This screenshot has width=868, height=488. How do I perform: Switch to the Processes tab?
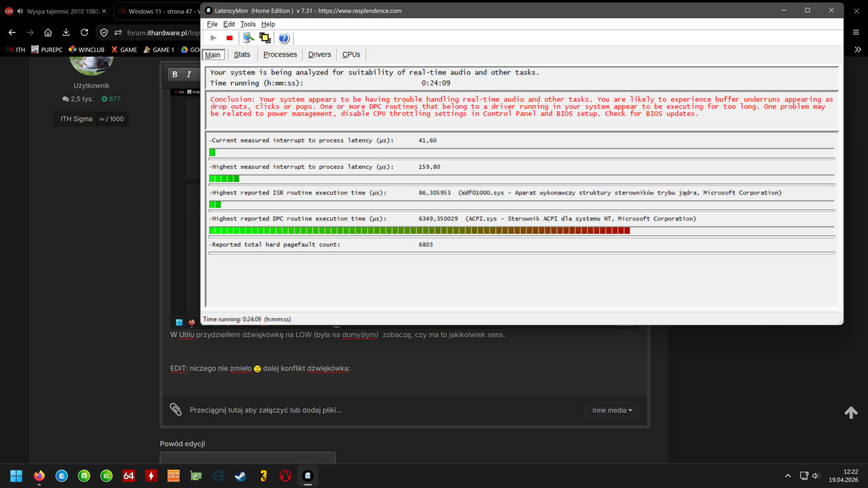[x=280, y=55]
